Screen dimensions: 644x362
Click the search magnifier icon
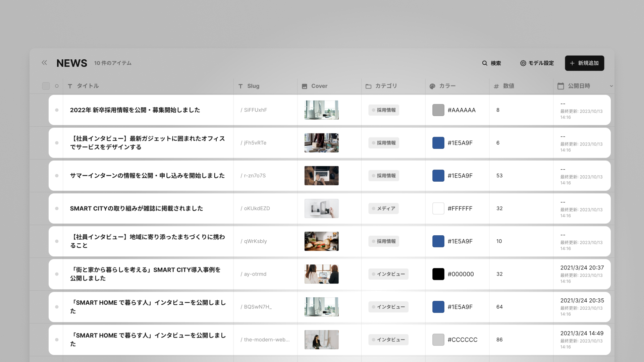[x=485, y=63]
